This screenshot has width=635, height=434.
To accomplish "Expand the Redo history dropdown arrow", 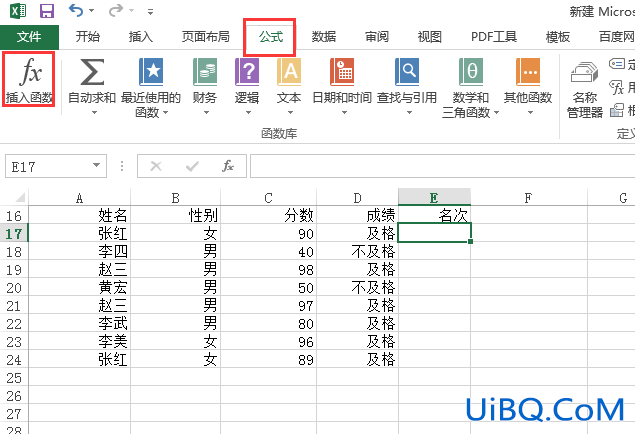I will tap(131, 11).
